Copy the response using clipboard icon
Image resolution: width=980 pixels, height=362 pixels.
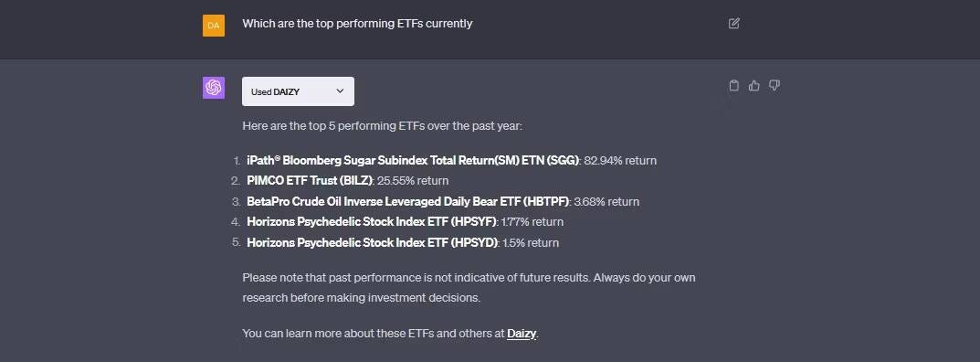(734, 86)
